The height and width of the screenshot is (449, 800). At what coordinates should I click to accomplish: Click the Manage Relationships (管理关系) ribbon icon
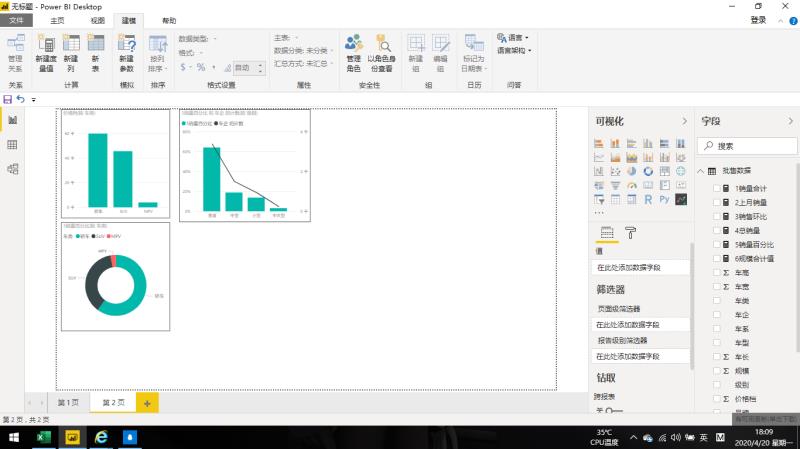click(15, 53)
